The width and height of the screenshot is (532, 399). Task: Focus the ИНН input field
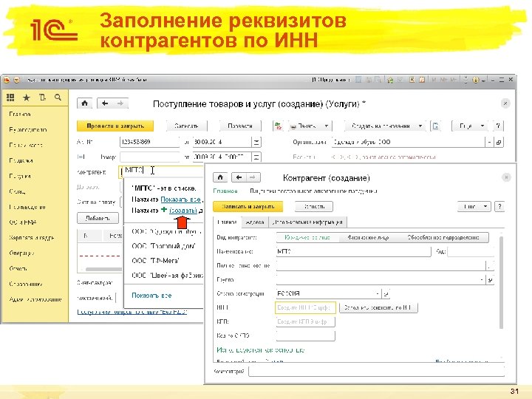pyautogui.click(x=305, y=307)
